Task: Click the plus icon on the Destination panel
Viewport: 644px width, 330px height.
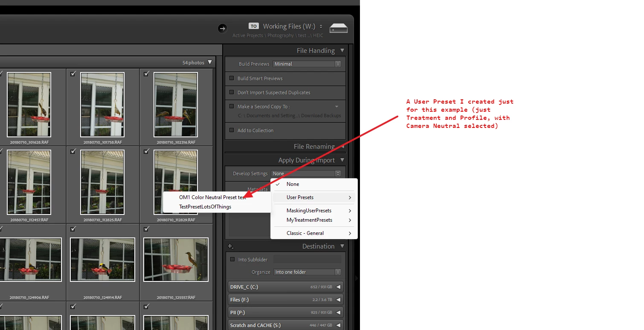Action: (230, 246)
